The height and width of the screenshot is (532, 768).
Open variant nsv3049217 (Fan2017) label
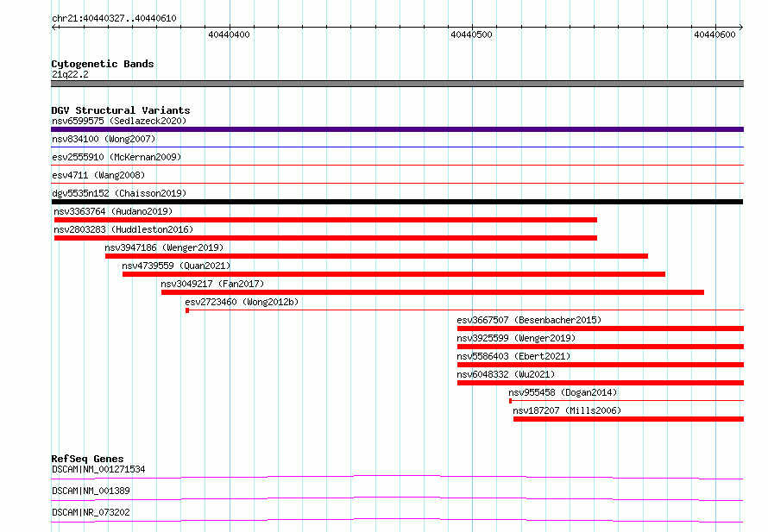coord(212,284)
